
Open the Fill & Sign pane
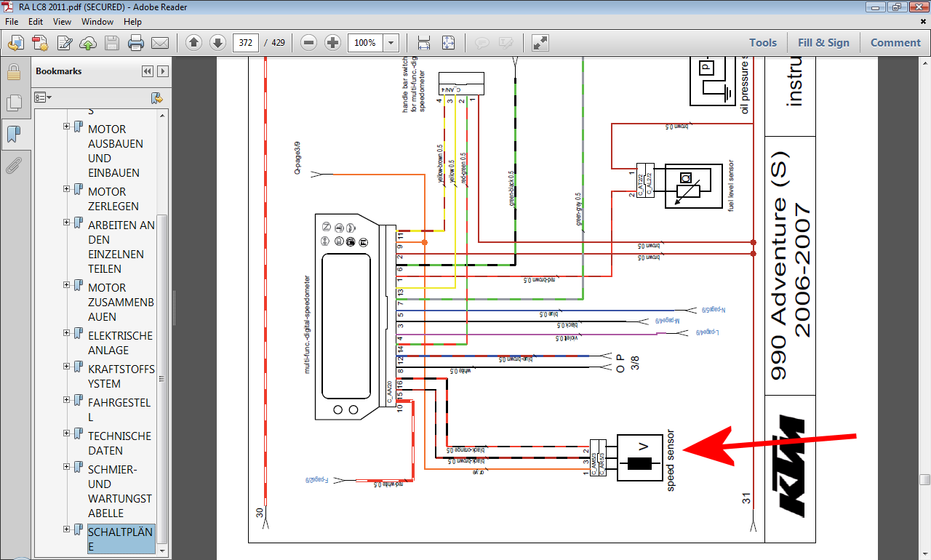pyautogui.click(x=823, y=43)
